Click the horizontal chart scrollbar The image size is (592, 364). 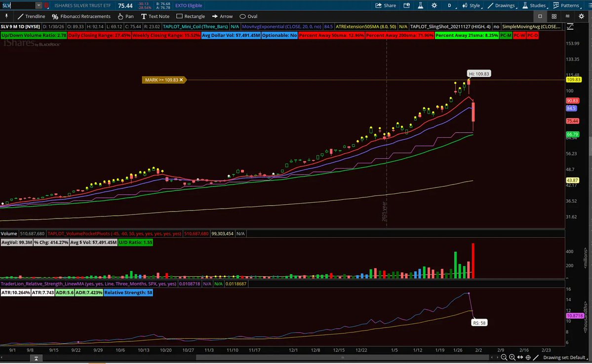[342, 358]
